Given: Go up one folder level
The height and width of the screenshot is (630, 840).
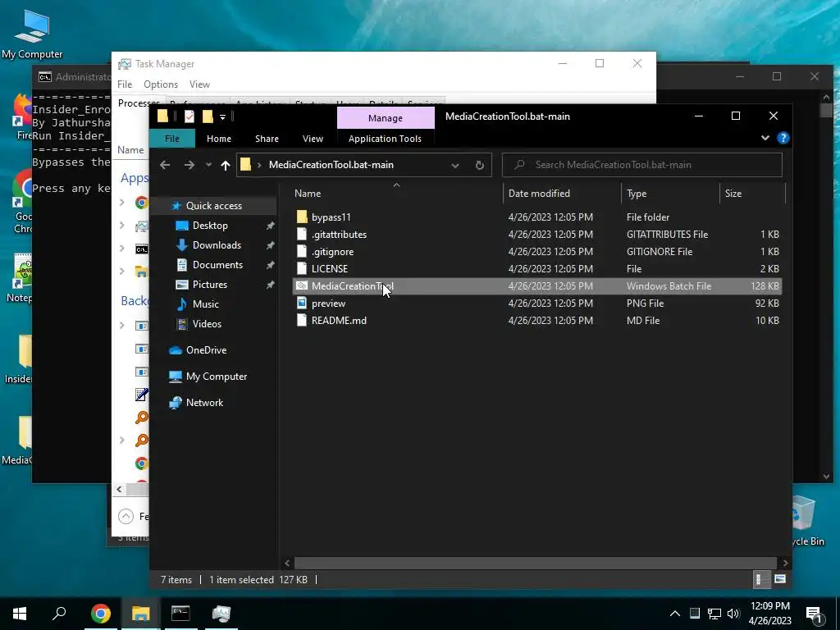Looking at the screenshot, I should [226, 165].
